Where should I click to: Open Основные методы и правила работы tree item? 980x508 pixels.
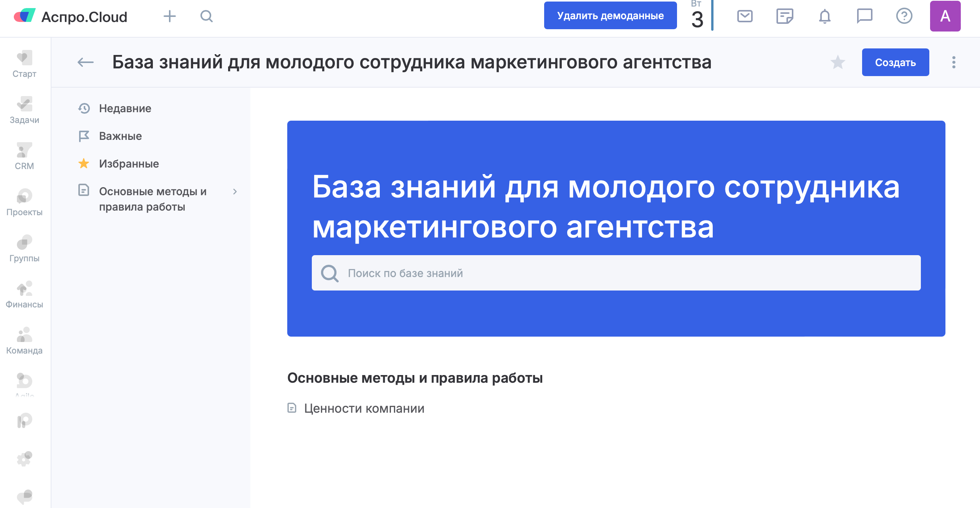pyautogui.click(x=152, y=199)
